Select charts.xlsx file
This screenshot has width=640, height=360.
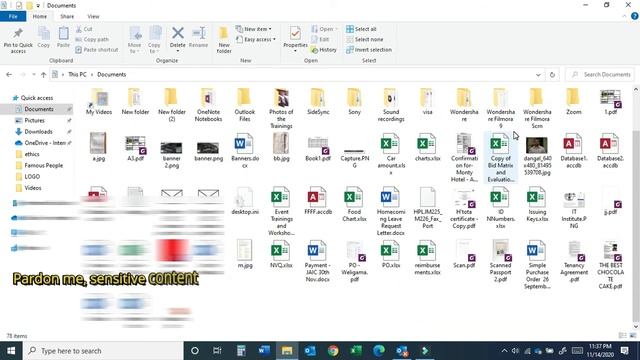point(427,148)
